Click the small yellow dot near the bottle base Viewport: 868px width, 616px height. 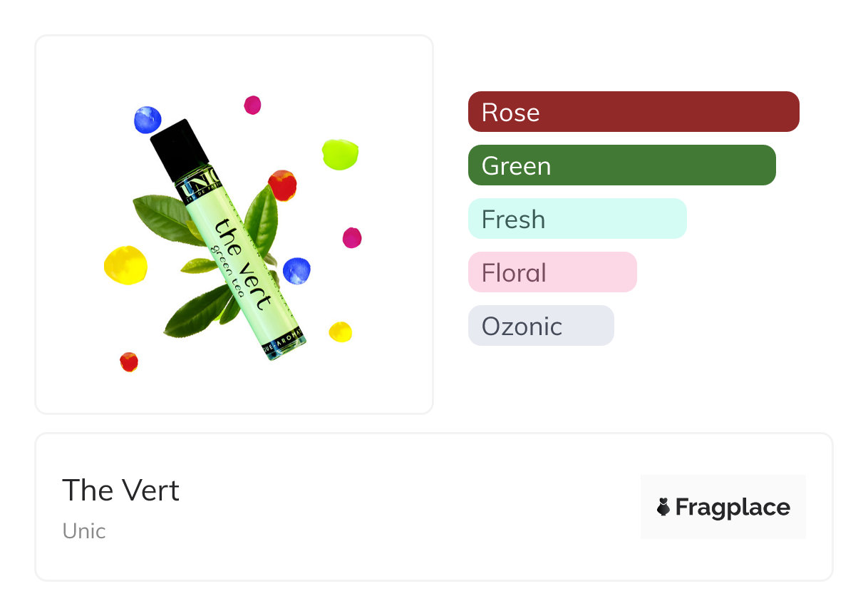(340, 332)
